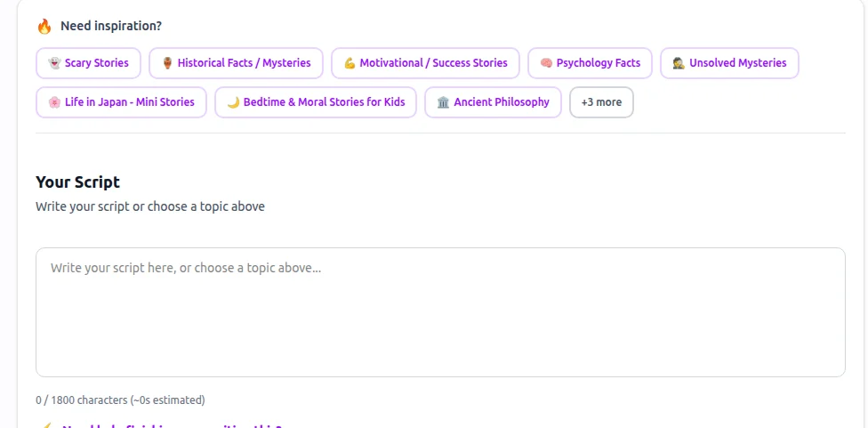Choose the Ancient Philosophy topic

coord(494,102)
